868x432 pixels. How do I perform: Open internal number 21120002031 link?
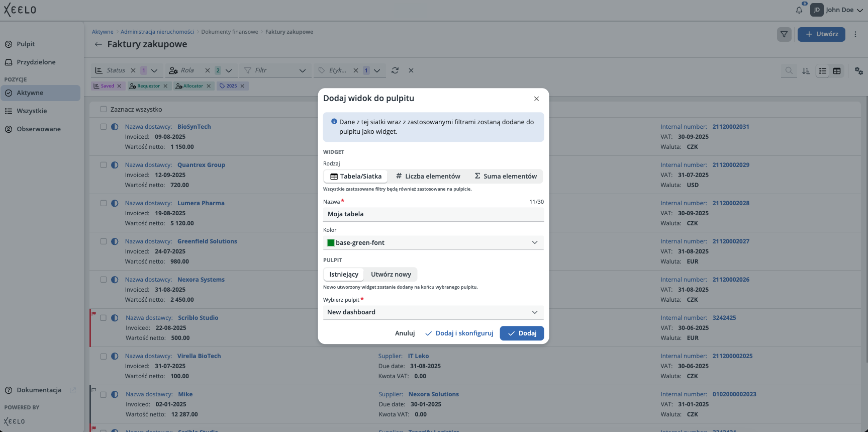coord(731,127)
